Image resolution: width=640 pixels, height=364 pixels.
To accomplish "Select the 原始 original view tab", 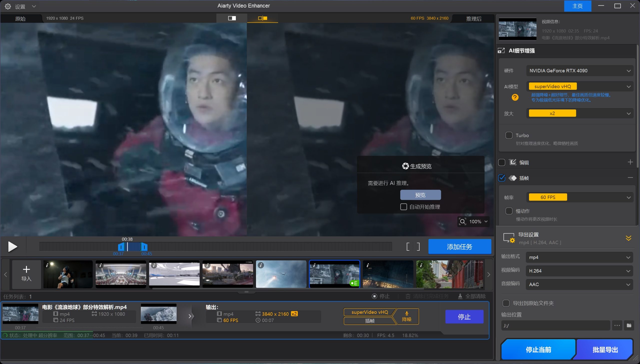I will (20, 18).
